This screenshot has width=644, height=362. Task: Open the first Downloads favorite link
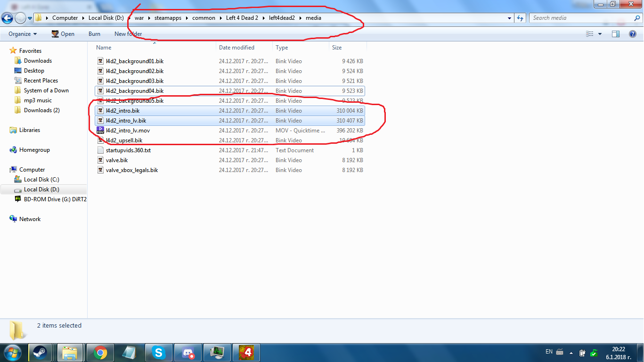tap(38, 61)
